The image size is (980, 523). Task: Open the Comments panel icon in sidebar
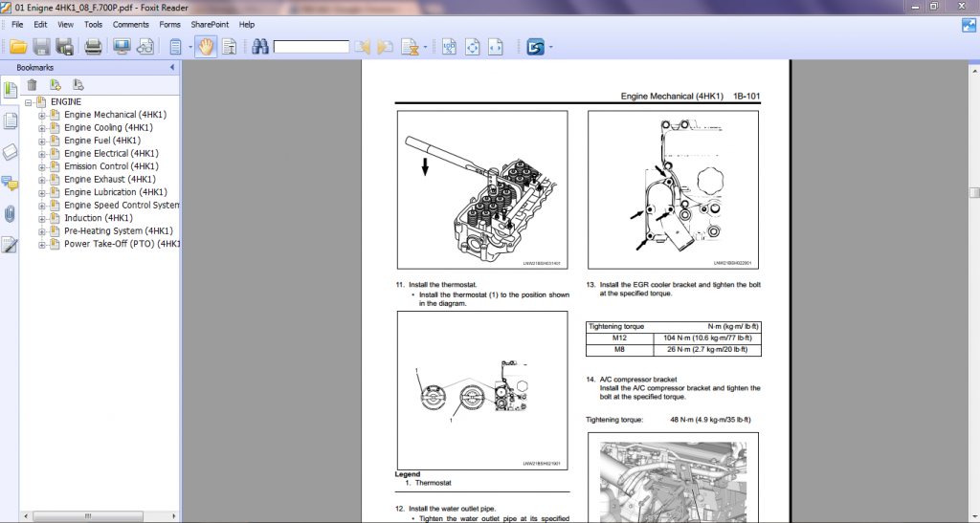pos(11,183)
